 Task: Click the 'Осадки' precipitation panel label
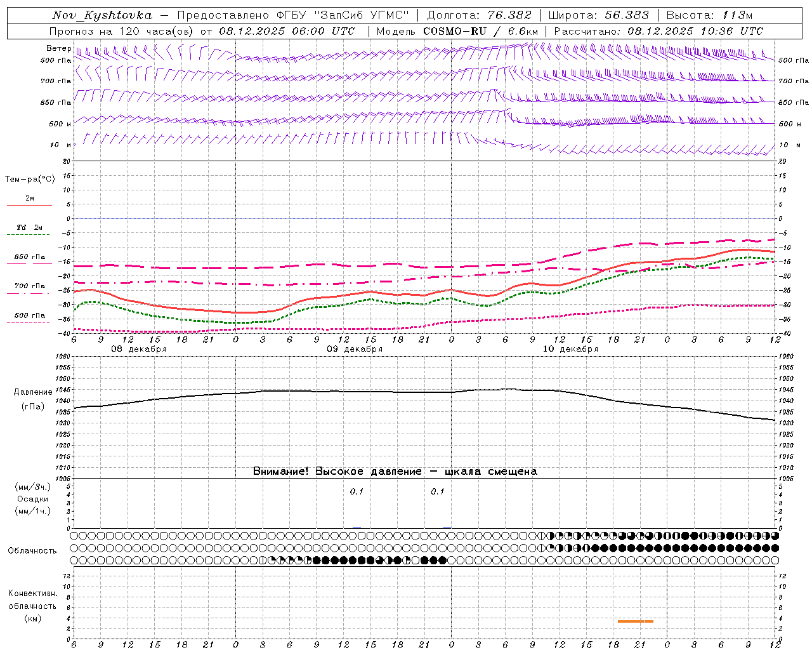pos(32,499)
